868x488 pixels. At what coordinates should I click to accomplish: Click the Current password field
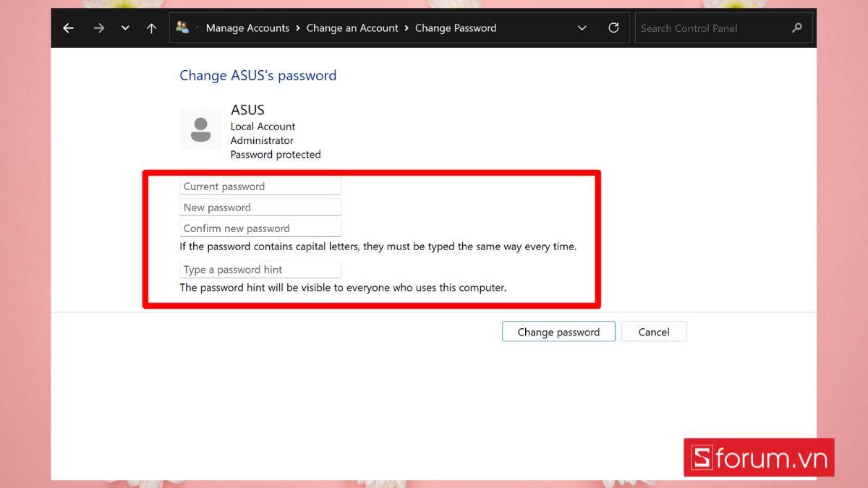tap(260, 187)
